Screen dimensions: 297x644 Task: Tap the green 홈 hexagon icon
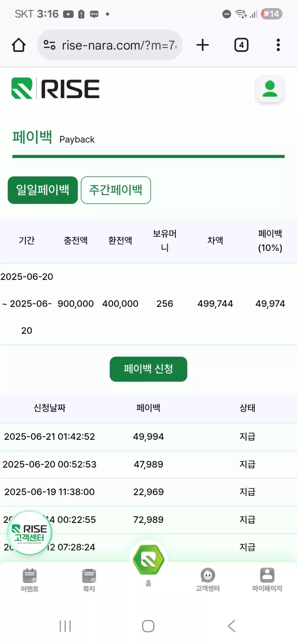tap(148, 560)
